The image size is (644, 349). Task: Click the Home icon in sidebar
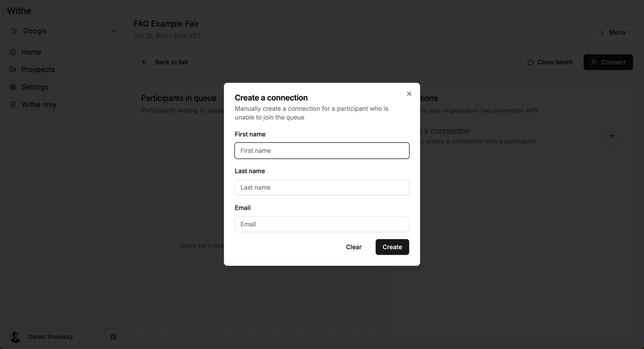(x=13, y=52)
